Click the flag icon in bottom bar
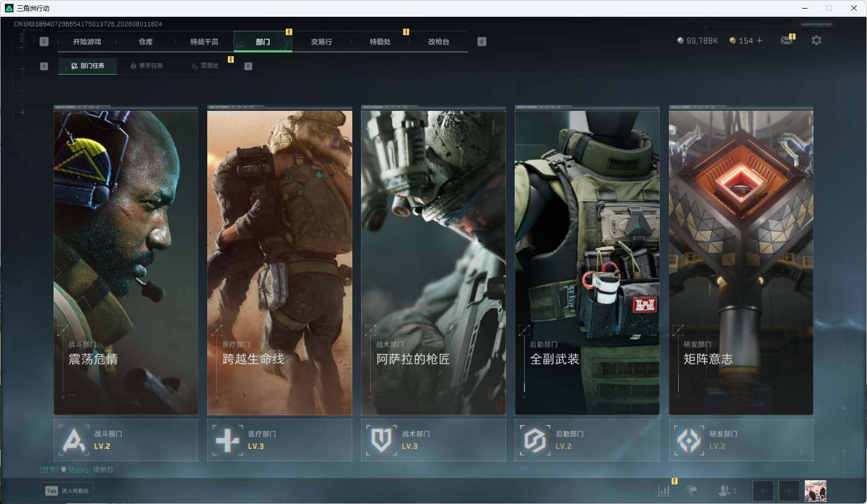This screenshot has width=867, height=504. [x=692, y=490]
